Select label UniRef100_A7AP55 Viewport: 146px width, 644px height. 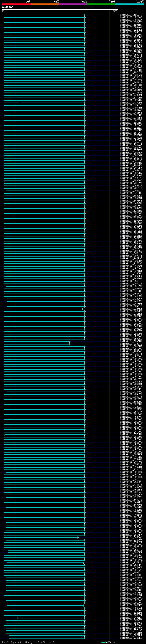click(x=131, y=392)
